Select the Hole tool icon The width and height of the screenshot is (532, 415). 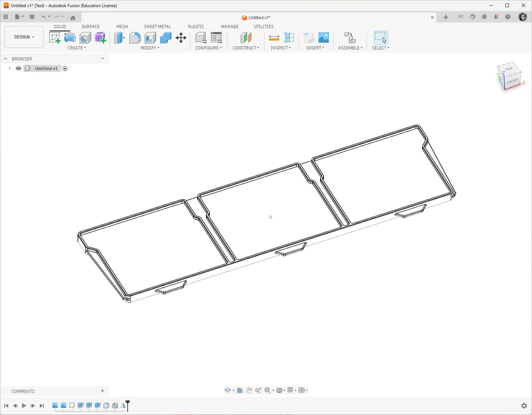click(85, 38)
